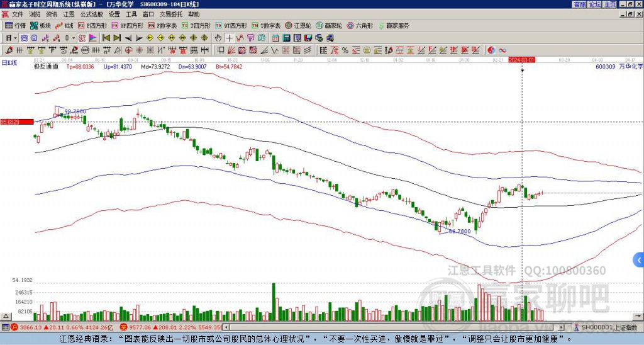Toggle the crosshair cursor tool
The width and height of the screenshot is (644, 345).
pos(229,38)
